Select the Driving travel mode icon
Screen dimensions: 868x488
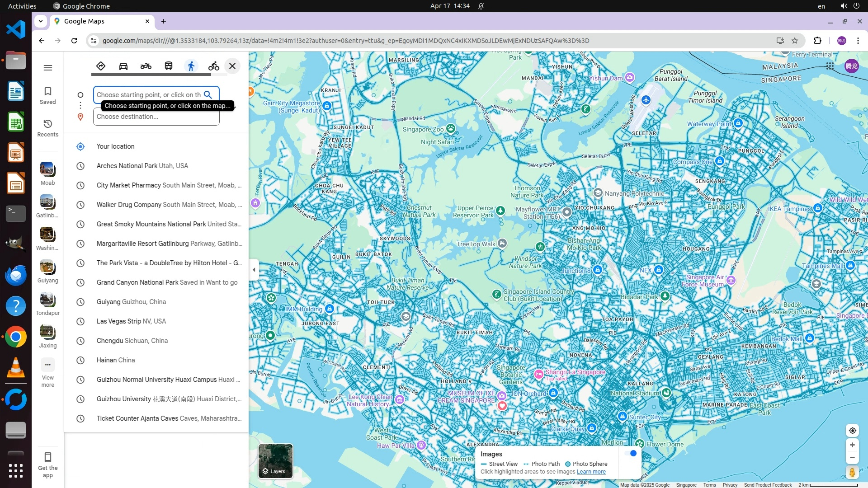(123, 66)
